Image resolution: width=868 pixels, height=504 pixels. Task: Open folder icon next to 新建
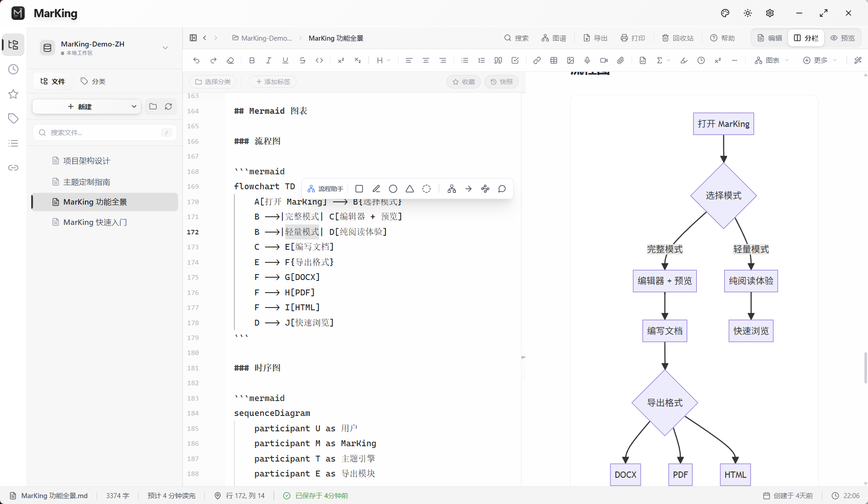coord(153,107)
